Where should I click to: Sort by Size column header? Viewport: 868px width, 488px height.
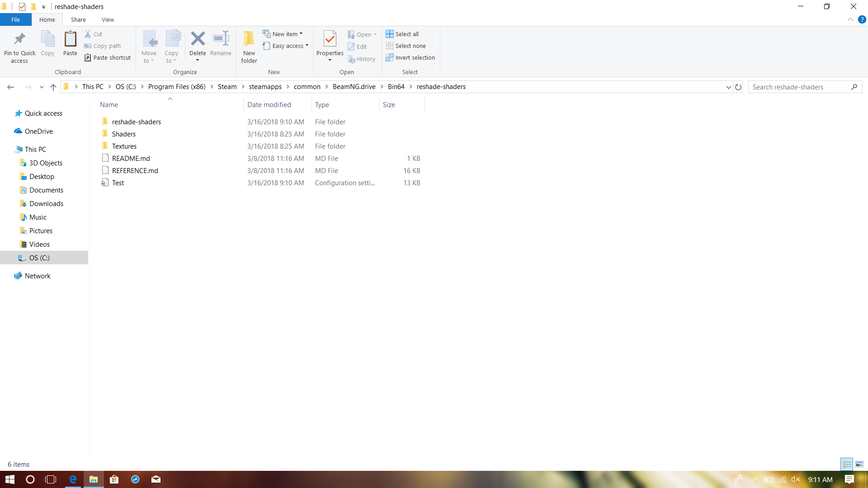[x=402, y=104]
